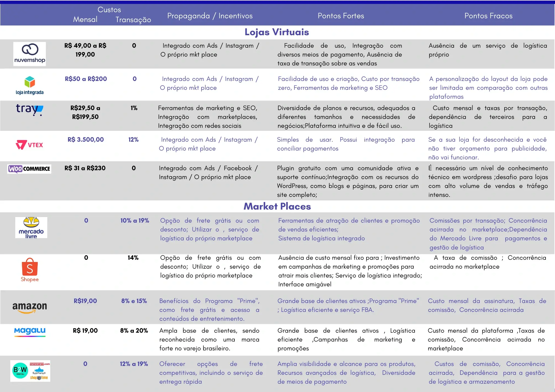Click Shopee strengths about Ausência de custo mensal
555x392 pixels.
[350, 271]
